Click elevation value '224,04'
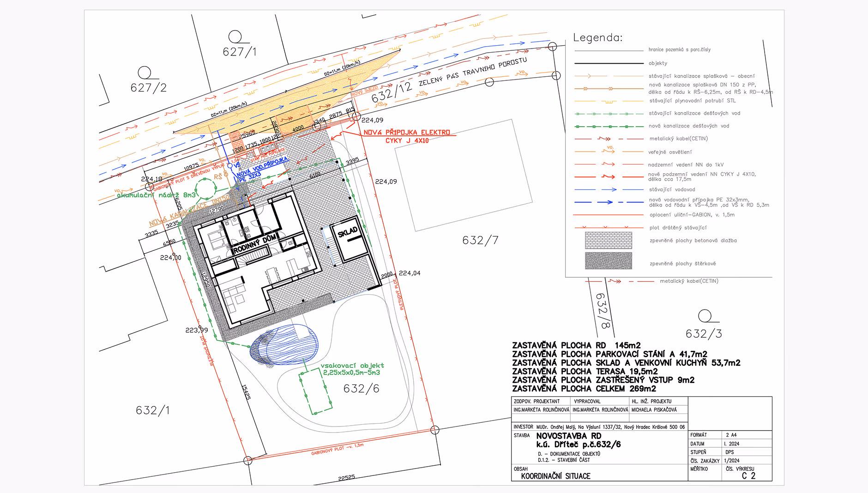Viewport: 868px width, 493px height. 410,274
